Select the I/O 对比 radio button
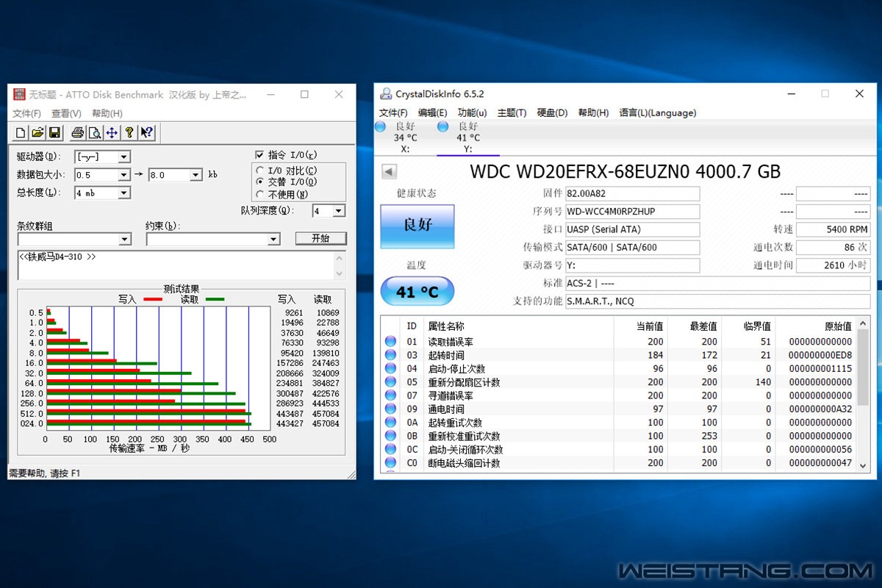The image size is (882, 588). point(259,171)
